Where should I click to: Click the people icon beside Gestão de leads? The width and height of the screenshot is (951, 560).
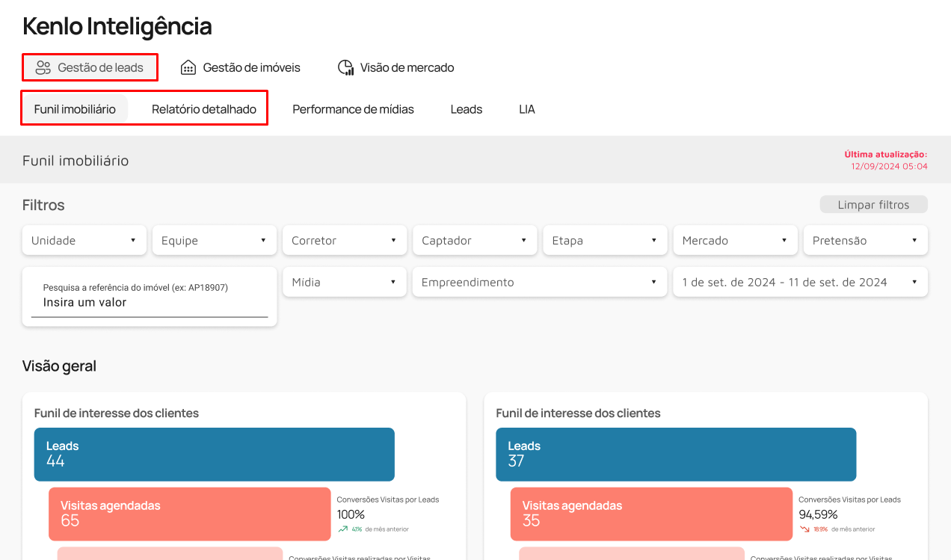[43, 67]
